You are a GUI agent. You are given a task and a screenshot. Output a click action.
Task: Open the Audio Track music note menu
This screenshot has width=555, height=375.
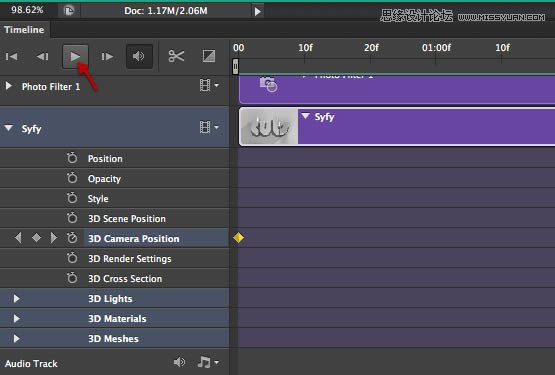(x=208, y=362)
